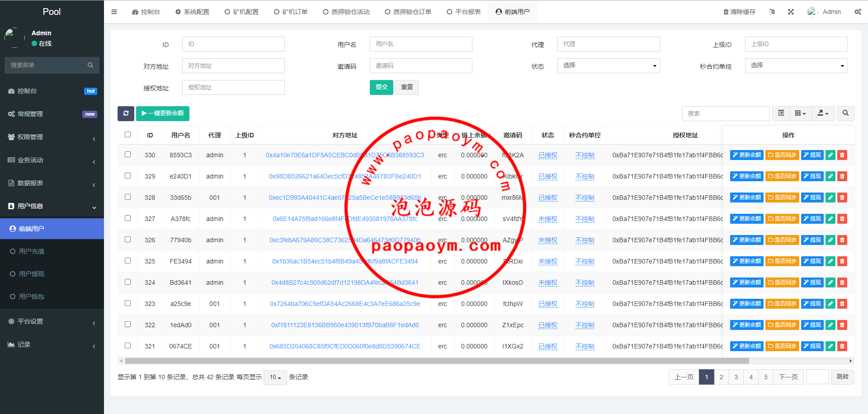Open the export data dropdown
This screenshot has width=868, height=414.
tap(823, 113)
